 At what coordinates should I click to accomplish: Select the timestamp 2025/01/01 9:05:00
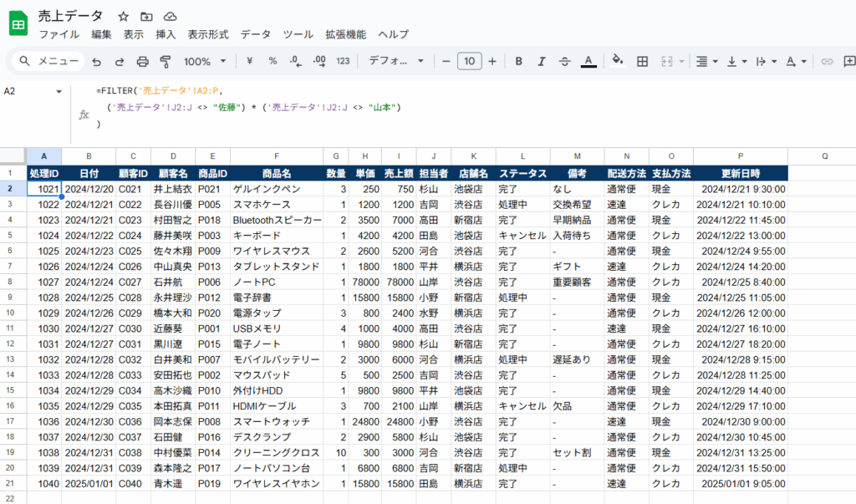pos(741,484)
